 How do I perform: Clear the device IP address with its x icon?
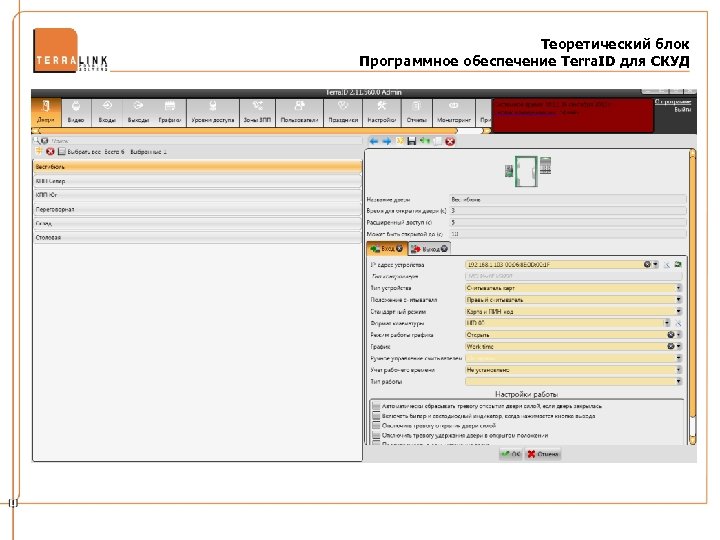[647, 264]
